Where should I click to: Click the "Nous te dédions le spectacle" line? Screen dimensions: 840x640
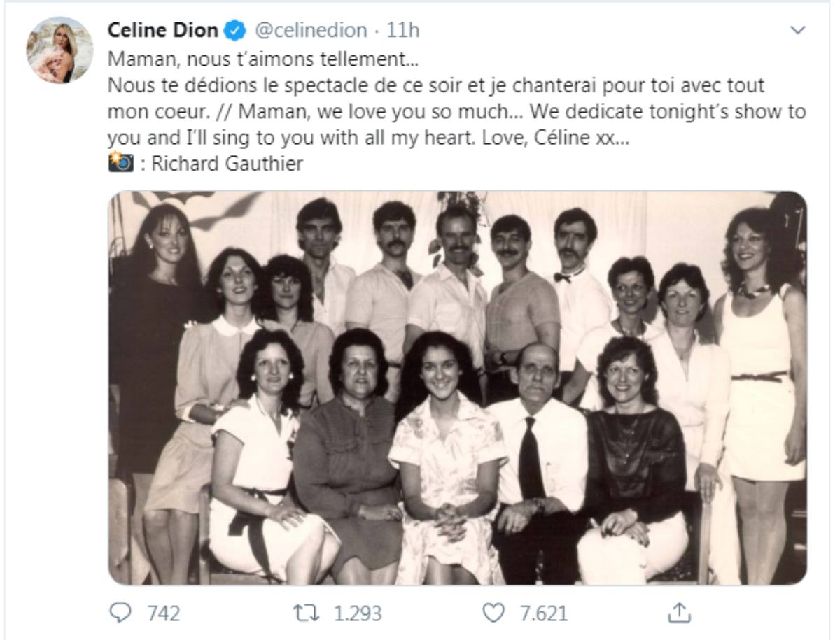click(280, 87)
